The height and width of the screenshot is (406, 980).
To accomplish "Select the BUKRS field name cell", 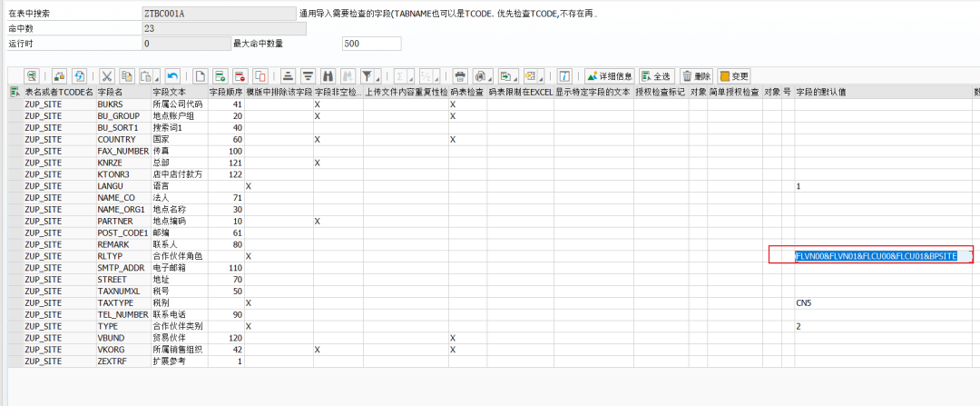I will point(123,104).
